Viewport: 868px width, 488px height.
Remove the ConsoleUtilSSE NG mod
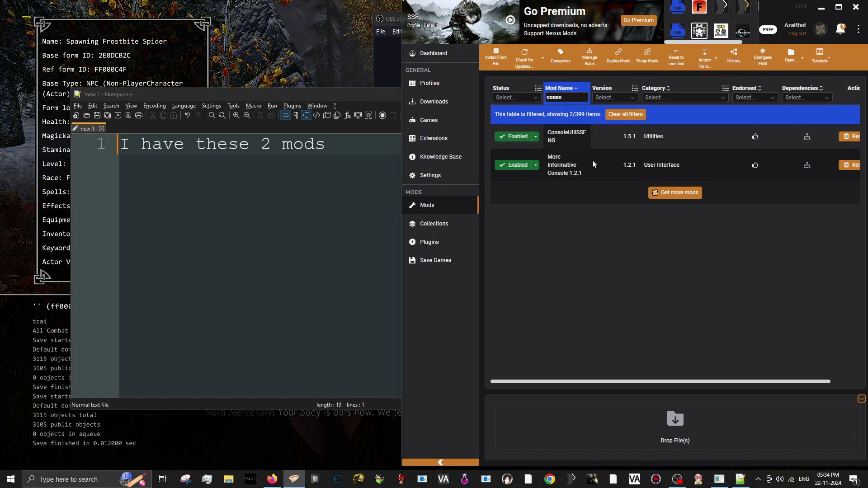pos(849,136)
